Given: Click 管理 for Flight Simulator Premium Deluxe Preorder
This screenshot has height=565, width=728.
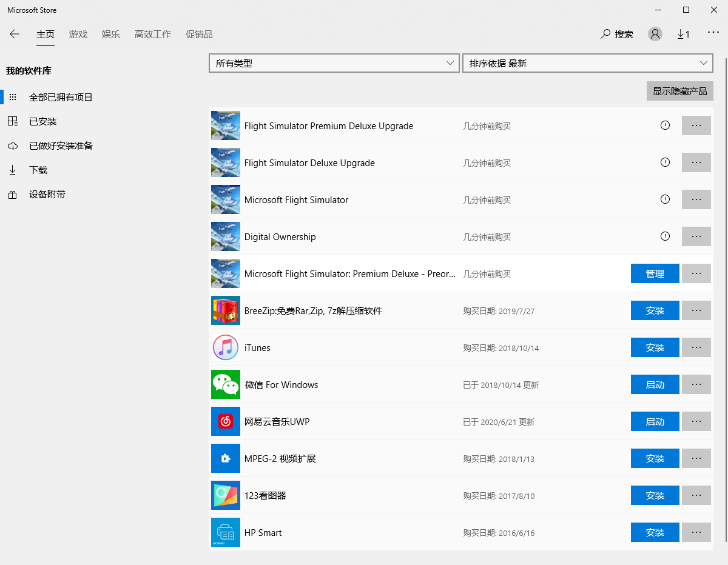Looking at the screenshot, I should pyautogui.click(x=655, y=273).
